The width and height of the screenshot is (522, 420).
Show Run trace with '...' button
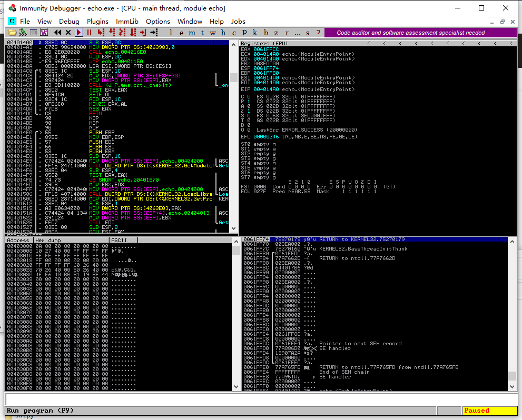(x=297, y=33)
